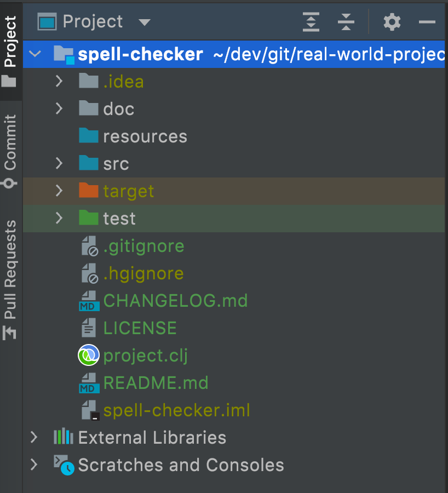Click the Scratches and Consoles icon
Image resolution: width=448 pixels, height=493 pixels.
[x=64, y=465]
